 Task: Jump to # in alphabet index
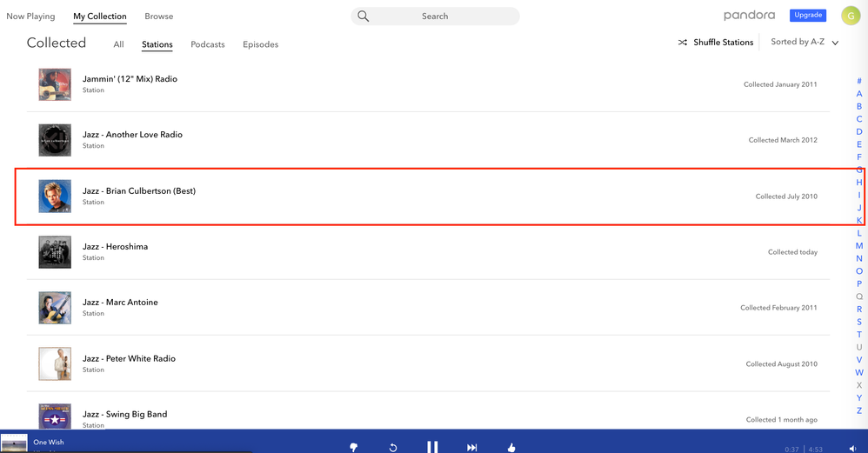(x=859, y=81)
